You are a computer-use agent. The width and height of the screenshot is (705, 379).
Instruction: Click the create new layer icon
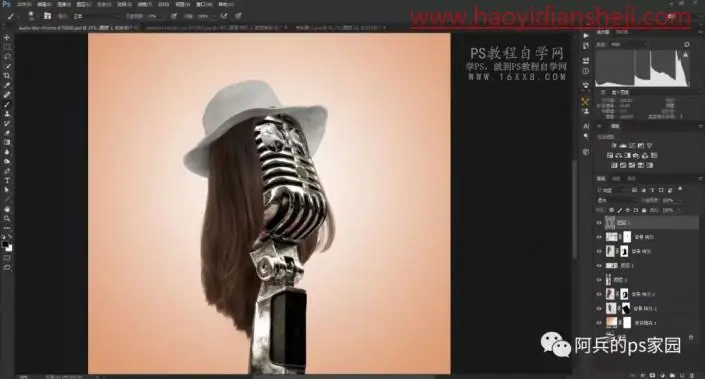(x=682, y=375)
